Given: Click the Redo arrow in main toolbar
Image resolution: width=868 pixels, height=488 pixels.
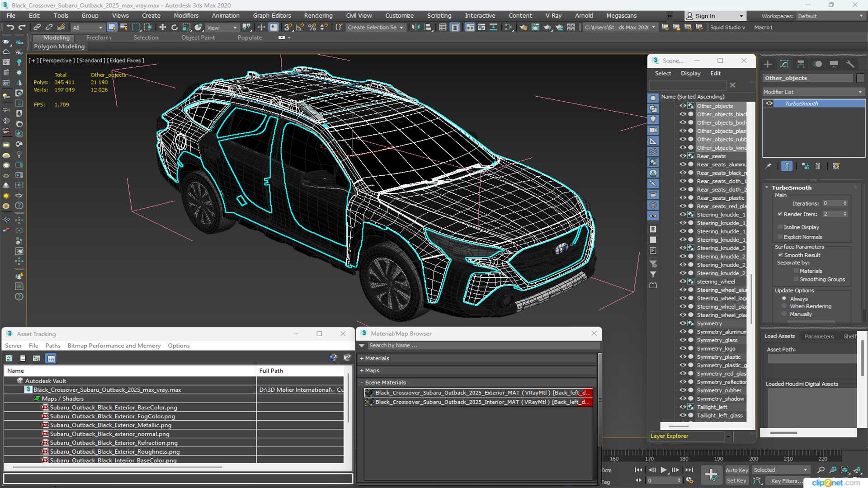Looking at the screenshot, I should point(22,27).
